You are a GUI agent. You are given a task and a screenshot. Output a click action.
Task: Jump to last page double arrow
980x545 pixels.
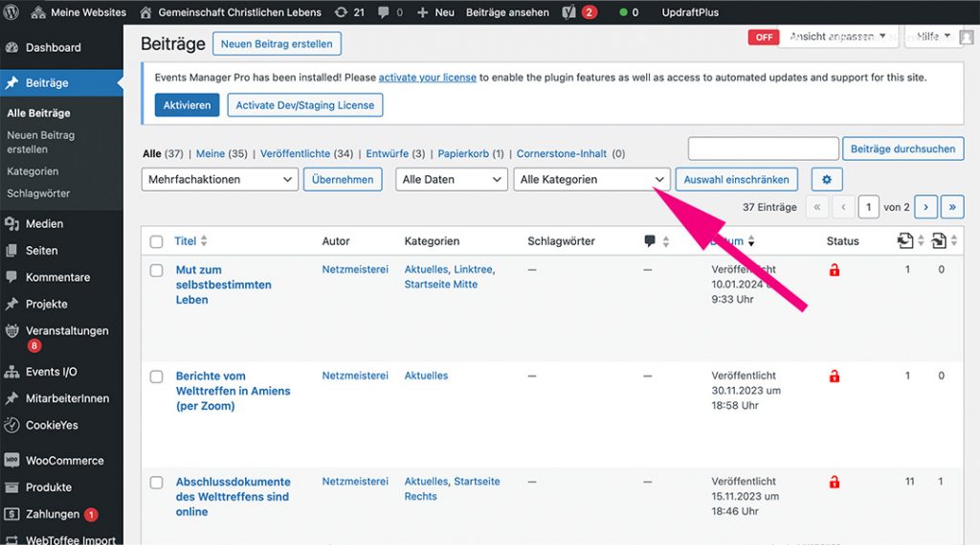(x=952, y=207)
